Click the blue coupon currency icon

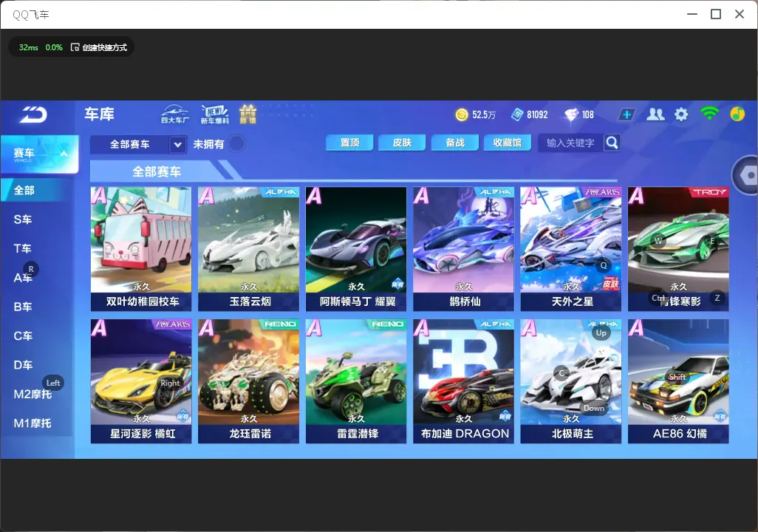[x=517, y=115]
